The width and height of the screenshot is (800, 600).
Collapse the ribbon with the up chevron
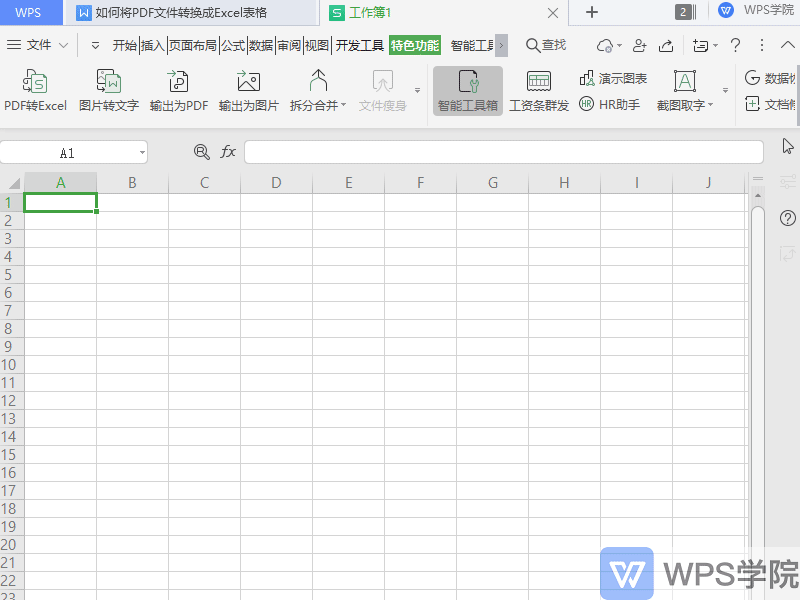pyautogui.click(x=787, y=45)
